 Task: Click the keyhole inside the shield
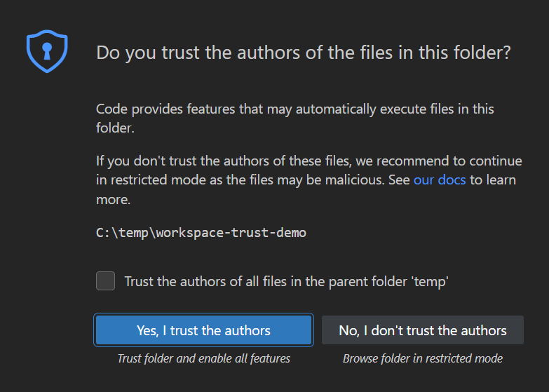(x=46, y=50)
